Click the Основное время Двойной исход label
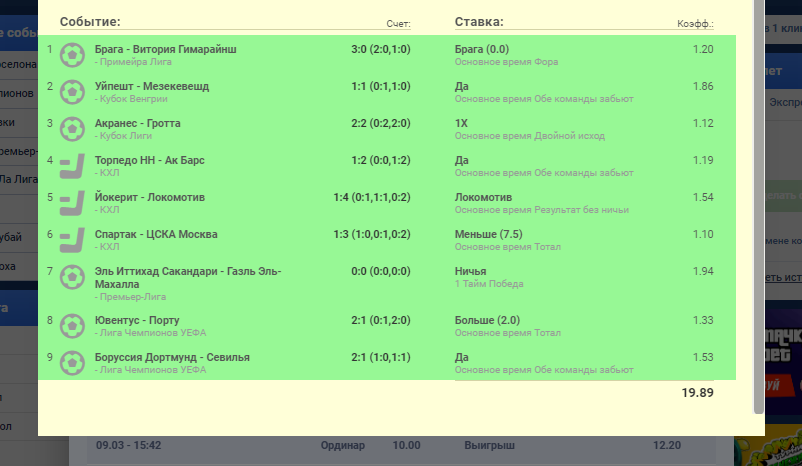Viewport: 802px width, 466px height. coord(530,136)
